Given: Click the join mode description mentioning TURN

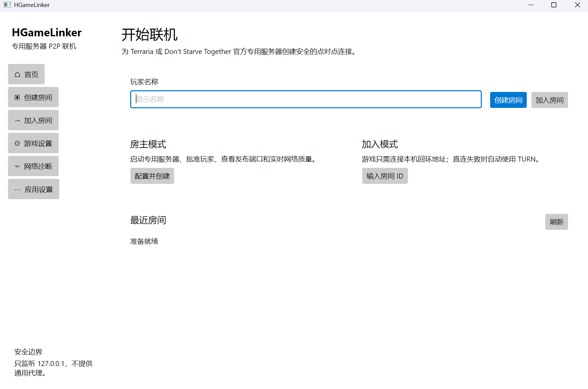Looking at the screenshot, I should pyautogui.click(x=451, y=159).
